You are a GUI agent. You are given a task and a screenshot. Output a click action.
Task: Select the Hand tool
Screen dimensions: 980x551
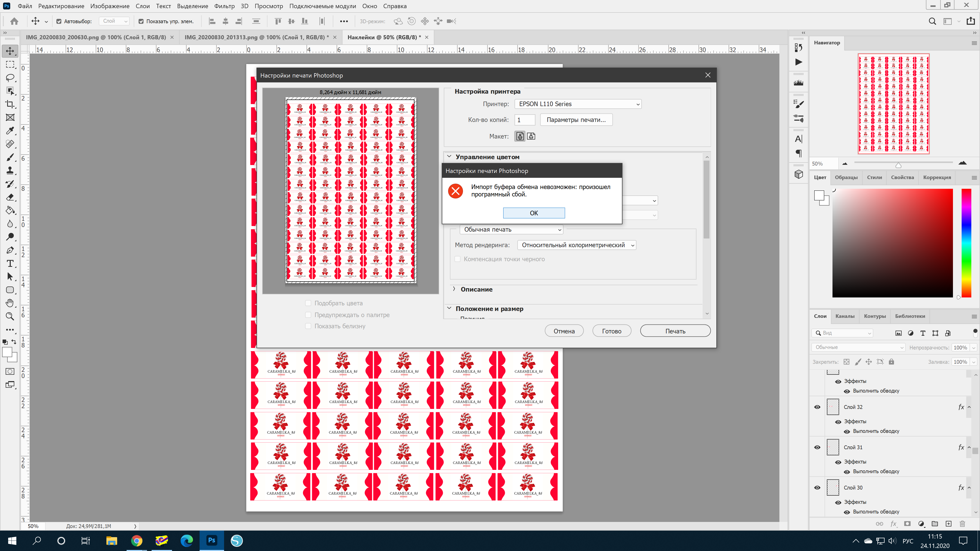[10, 303]
